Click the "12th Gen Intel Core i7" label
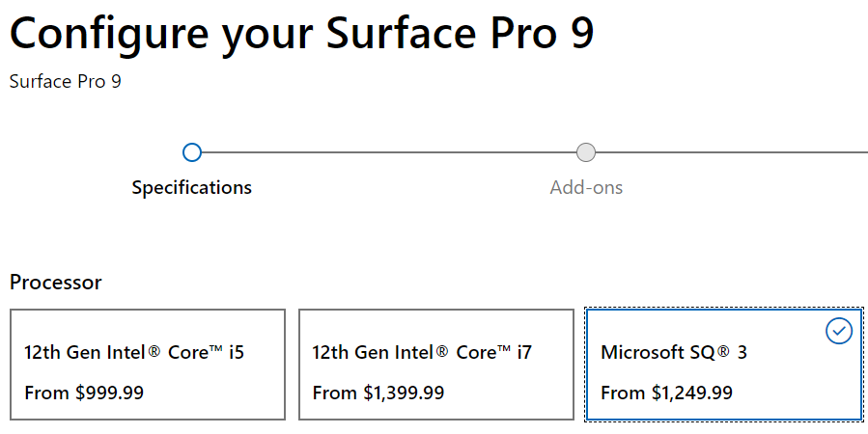This screenshot has height=434, width=868. (422, 352)
